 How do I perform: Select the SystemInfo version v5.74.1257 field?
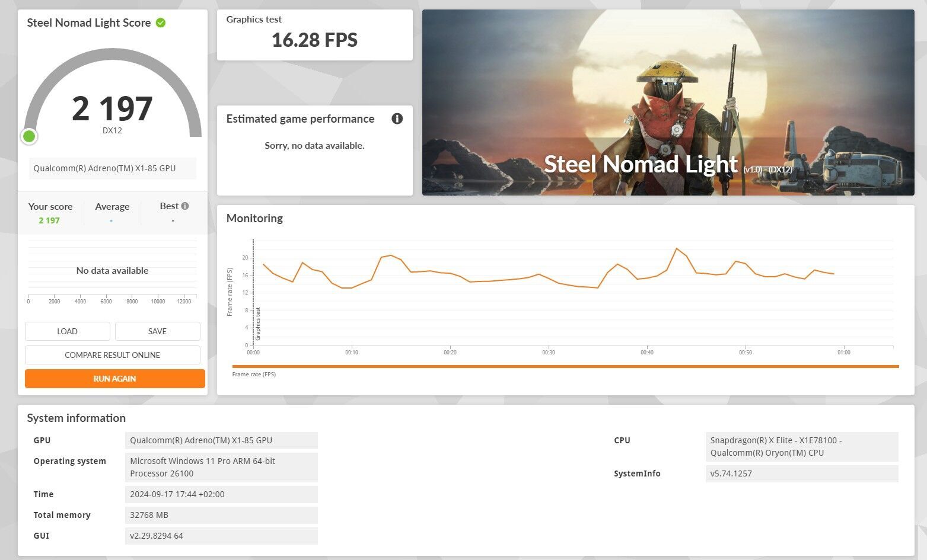(x=801, y=473)
